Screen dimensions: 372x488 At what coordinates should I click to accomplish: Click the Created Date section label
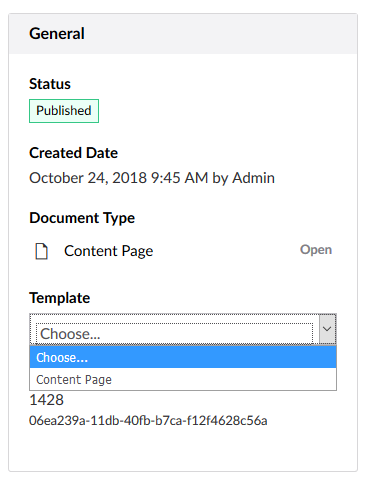coord(73,153)
